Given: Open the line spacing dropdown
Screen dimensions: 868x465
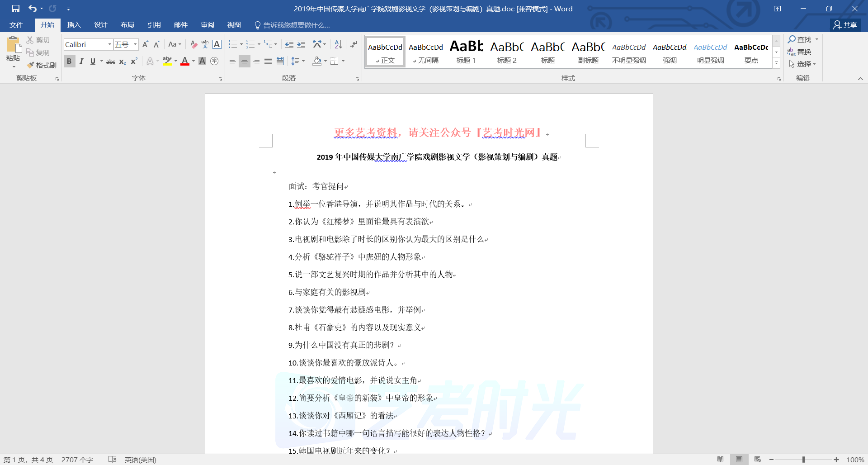Looking at the screenshot, I should (x=298, y=61).
